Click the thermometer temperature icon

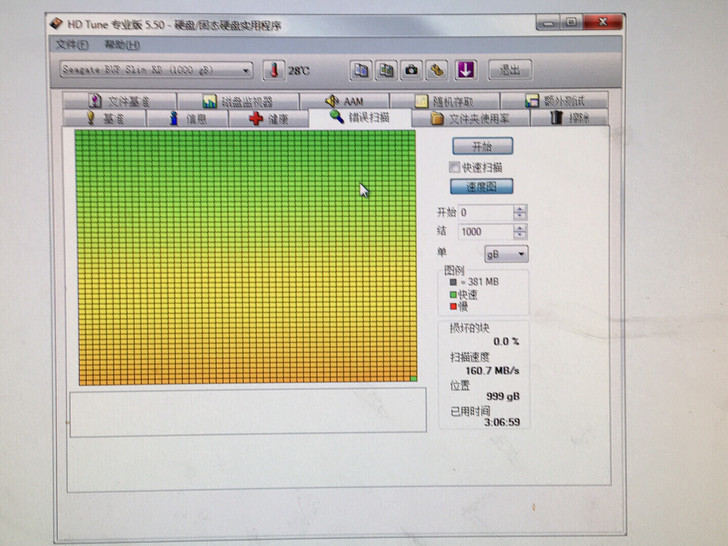coord(274,71)
